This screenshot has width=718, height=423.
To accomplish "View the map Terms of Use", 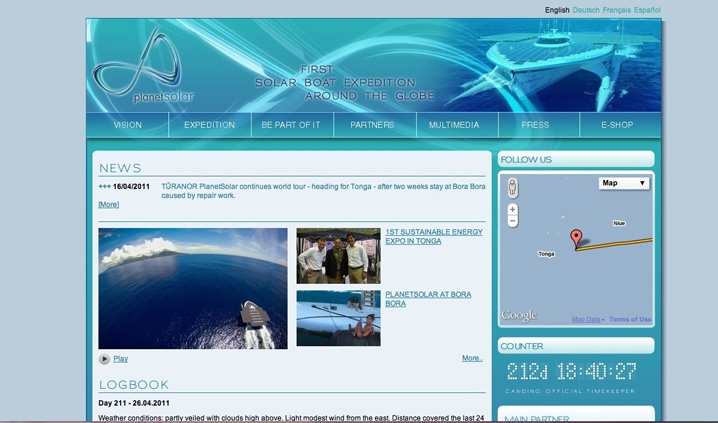I will pyautogui.click(x=630, y=320).
